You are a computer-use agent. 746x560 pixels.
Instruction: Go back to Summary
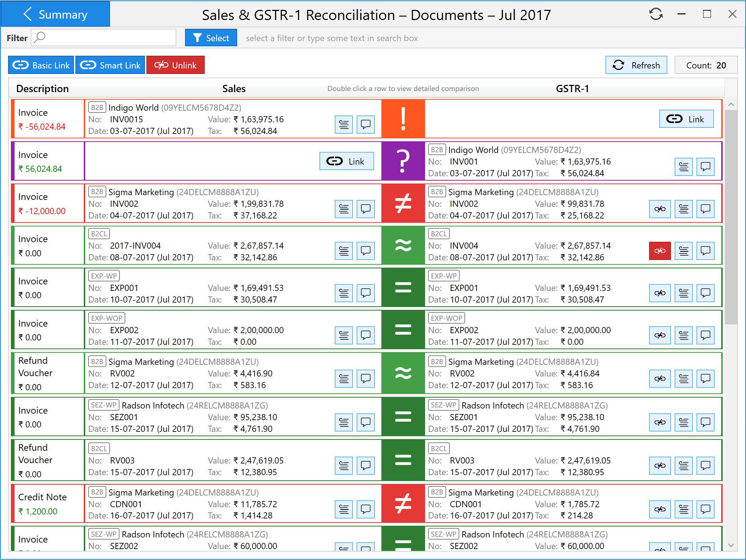click(55, 14)
